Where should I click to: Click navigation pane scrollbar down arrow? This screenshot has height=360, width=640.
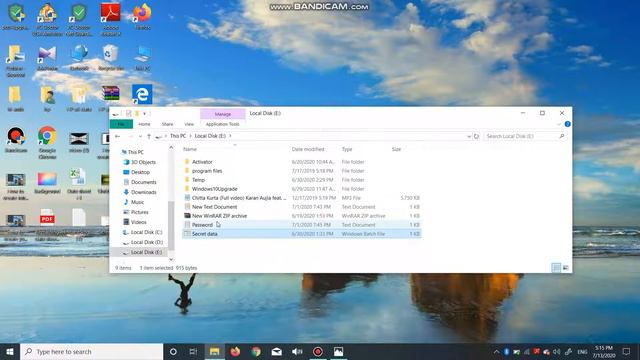pyautogui.click(x=171, y=259)
